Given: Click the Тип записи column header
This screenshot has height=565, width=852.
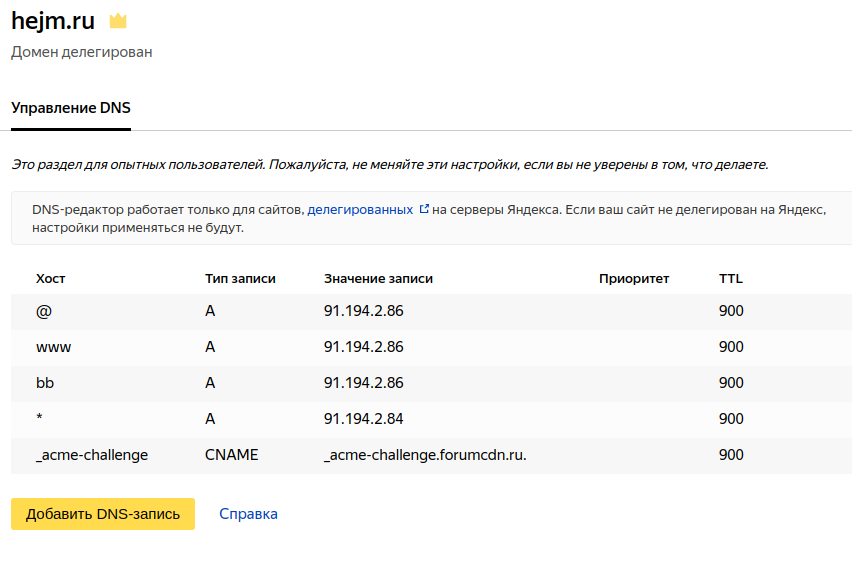Looking at the screenshot, I should point(240,279).
